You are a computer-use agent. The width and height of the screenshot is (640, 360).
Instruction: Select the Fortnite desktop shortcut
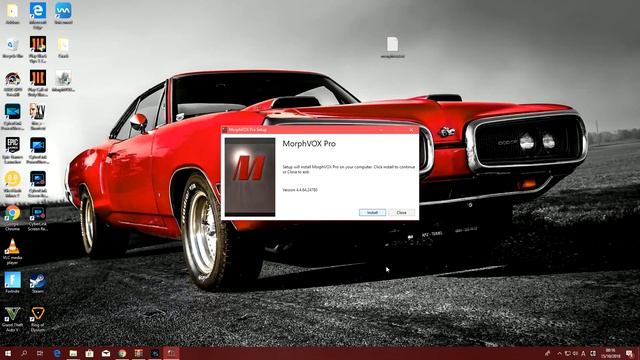click(12, 283)
